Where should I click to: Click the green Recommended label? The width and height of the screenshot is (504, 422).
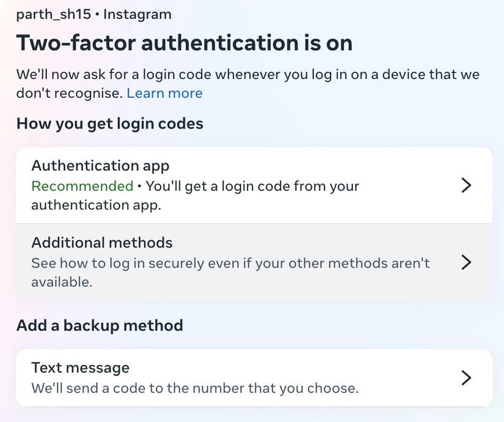(x=82, y=185)
